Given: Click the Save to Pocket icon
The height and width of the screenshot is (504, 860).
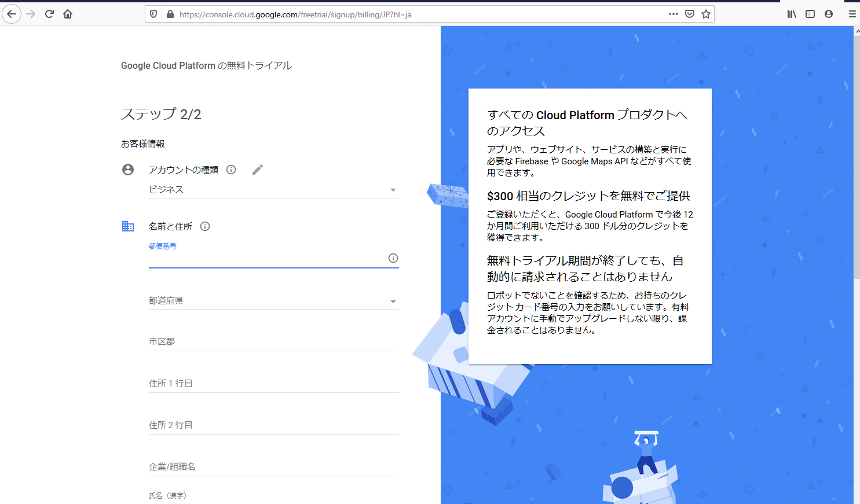Looking at the screenshot, I should (690, 14).
